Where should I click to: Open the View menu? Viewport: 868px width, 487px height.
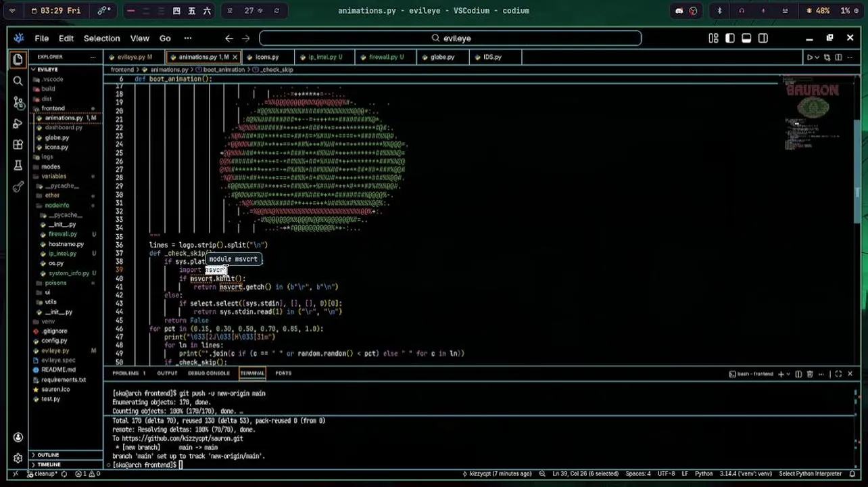(139, 39)
